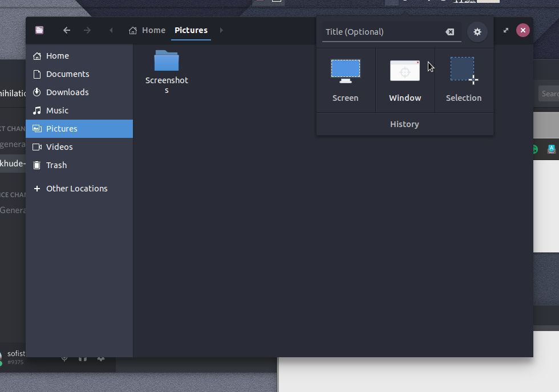Select Pictures in the sidebar

click(x=79, y=129)
